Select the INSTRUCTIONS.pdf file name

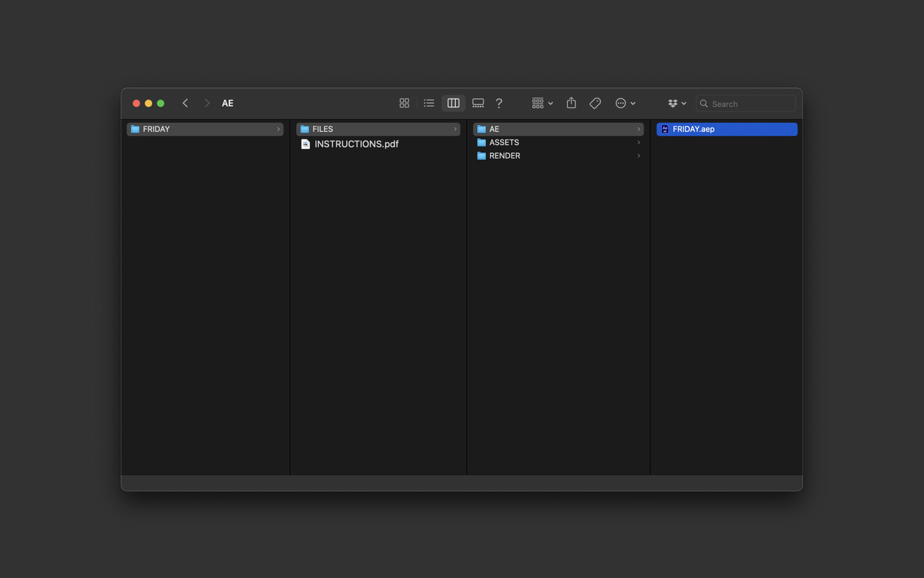pyautogui.click(x=357, y=144)
